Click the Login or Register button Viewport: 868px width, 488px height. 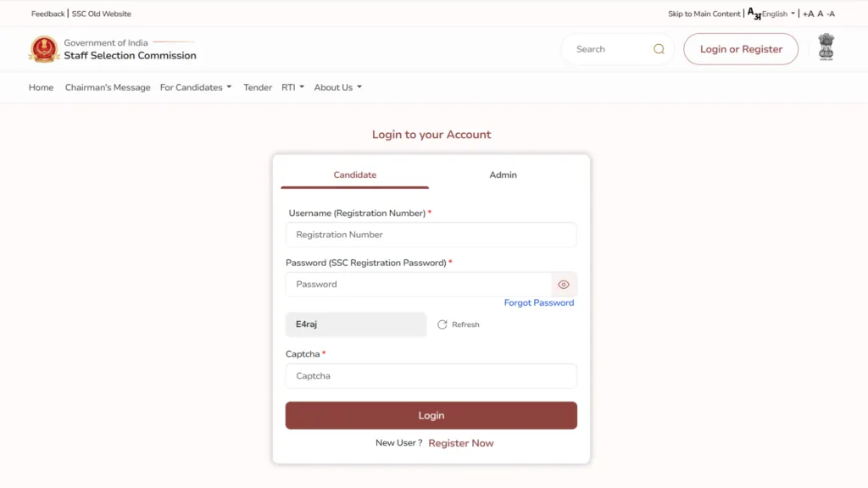point(741,49)
